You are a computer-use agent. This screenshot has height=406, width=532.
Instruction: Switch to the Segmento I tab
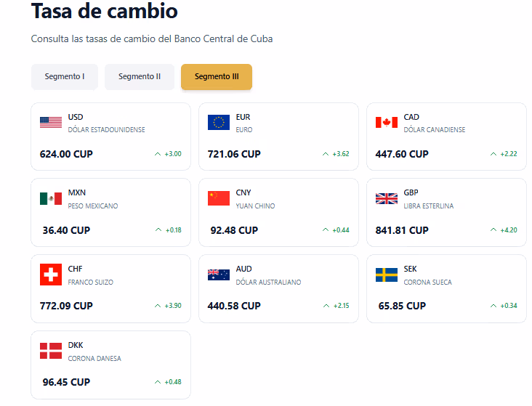65,77
